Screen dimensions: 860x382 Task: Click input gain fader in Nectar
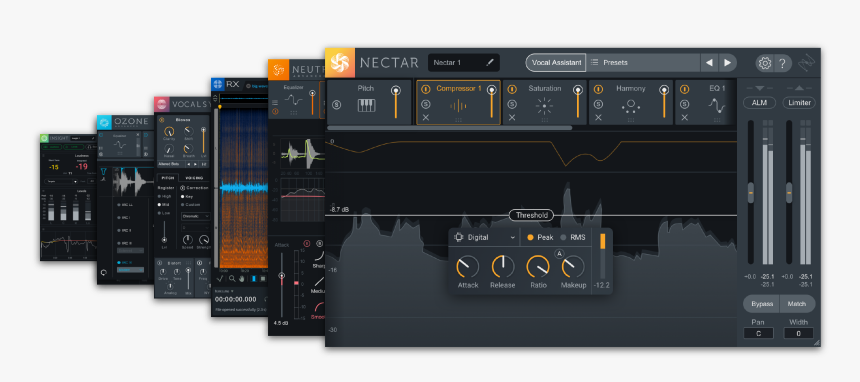(751, 192)
